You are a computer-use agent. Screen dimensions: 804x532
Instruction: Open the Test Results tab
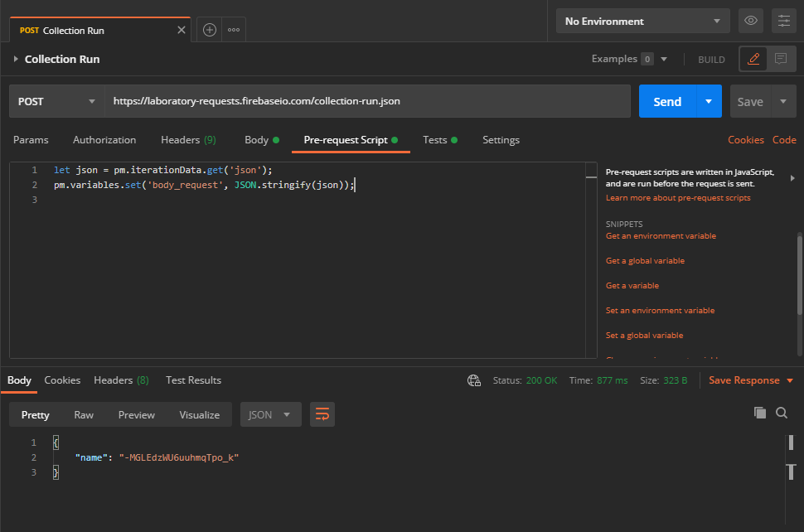pyautogui.click(x=193, y=380)
